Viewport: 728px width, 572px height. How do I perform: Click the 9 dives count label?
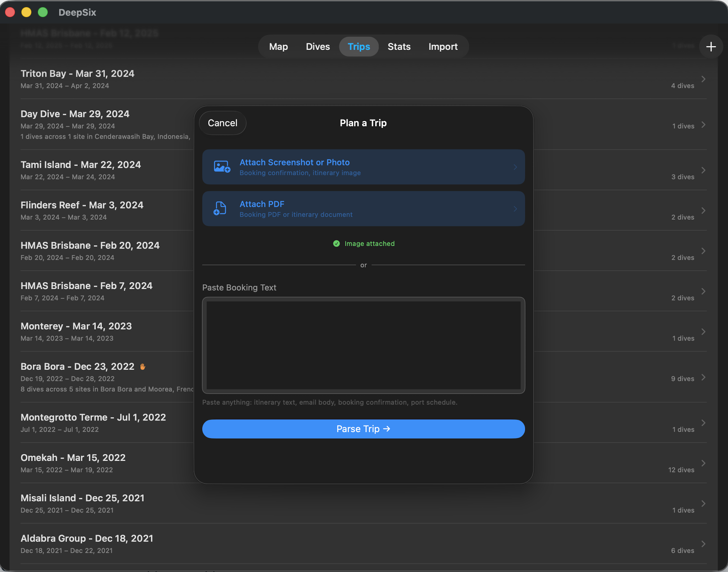click(682, 378)
